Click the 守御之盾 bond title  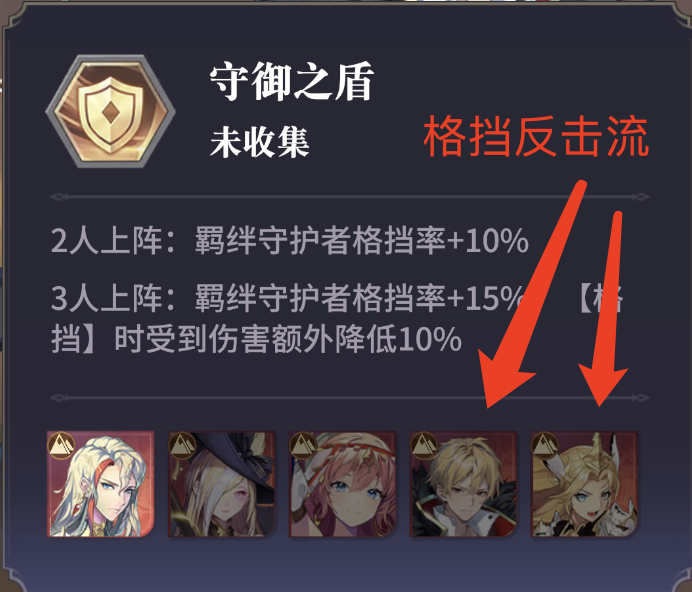pos(292,82)
